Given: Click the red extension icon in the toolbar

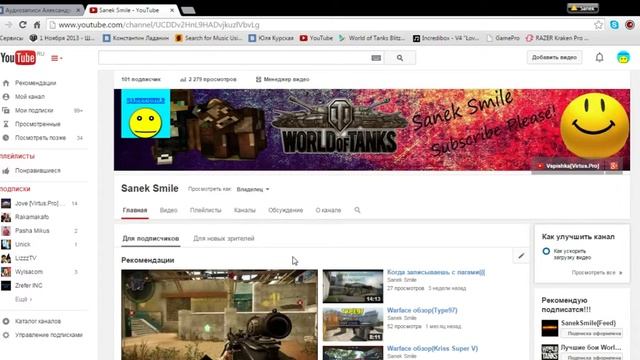Looking at the screenshot, I should pyautogui.click(x=630, y=25).
